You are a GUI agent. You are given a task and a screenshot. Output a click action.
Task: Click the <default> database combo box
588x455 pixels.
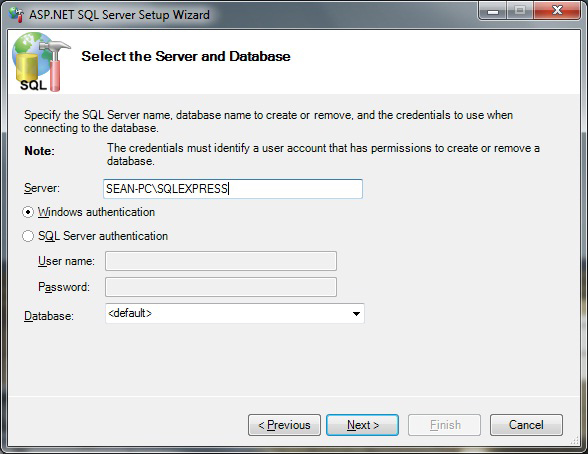(x=235, y=314)
